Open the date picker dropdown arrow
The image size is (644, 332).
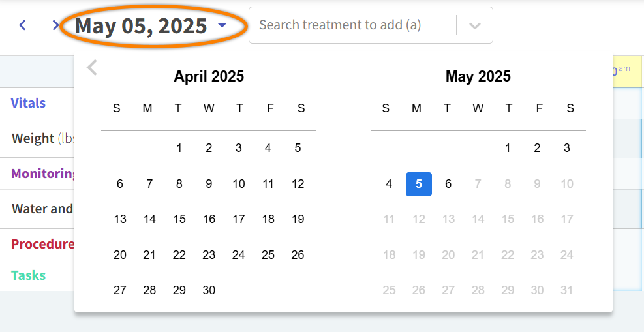click(222, 25)
